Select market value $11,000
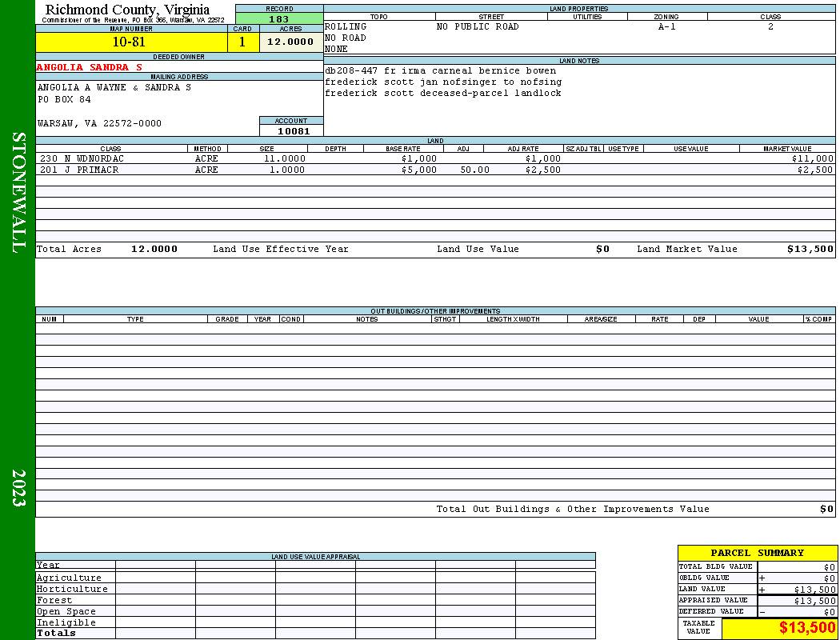 pyautogui.click(x=813, y=158)
